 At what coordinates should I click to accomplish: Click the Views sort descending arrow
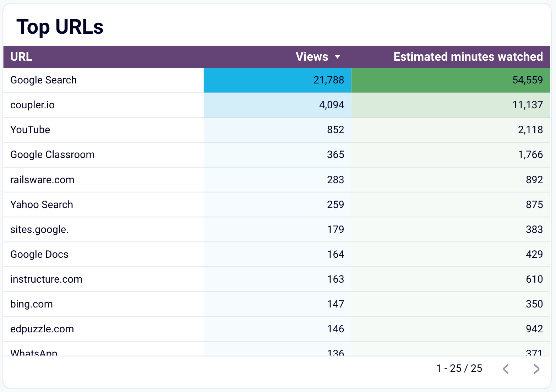click(338, 57)
